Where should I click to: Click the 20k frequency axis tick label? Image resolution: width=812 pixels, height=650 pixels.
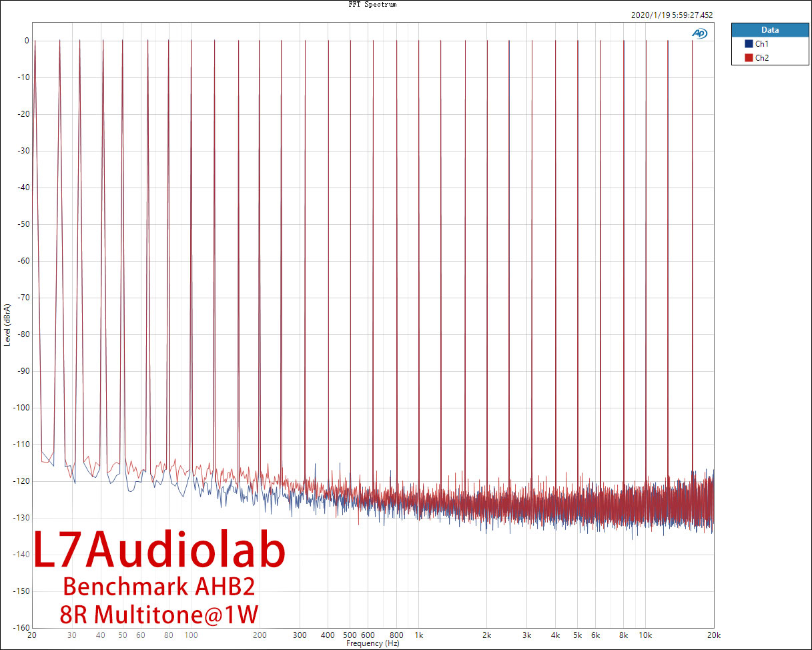(x=713, y=635)
